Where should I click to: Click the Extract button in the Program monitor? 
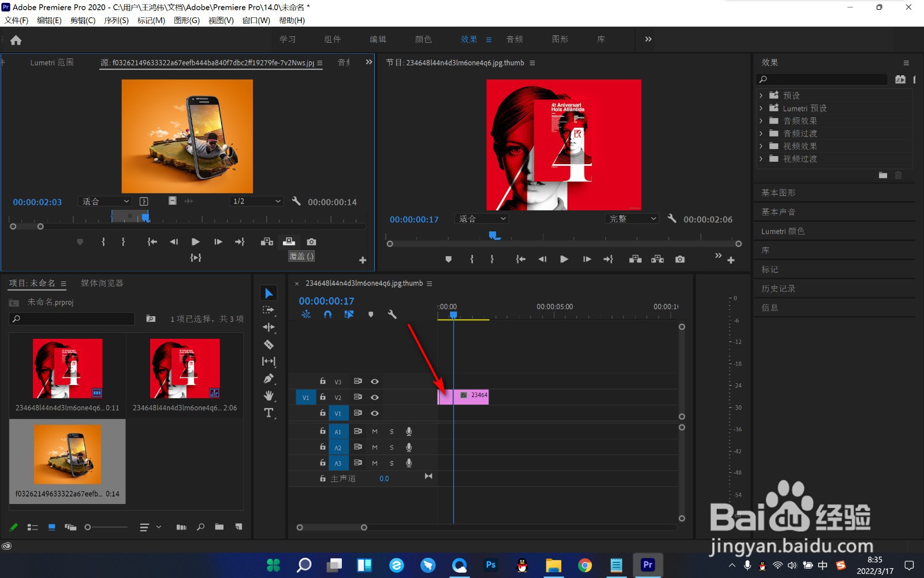[x=657, y=259]
